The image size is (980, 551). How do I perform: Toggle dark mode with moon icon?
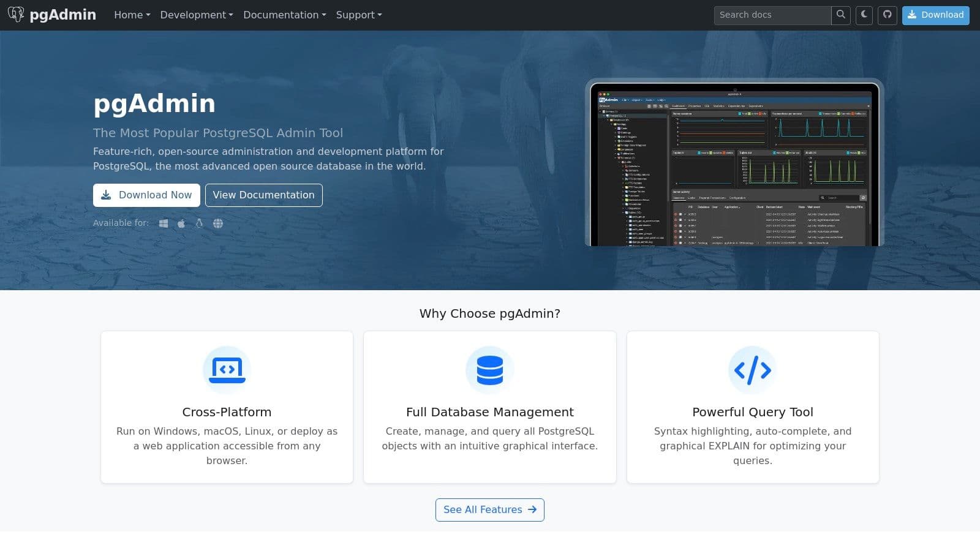click(864, 15)
